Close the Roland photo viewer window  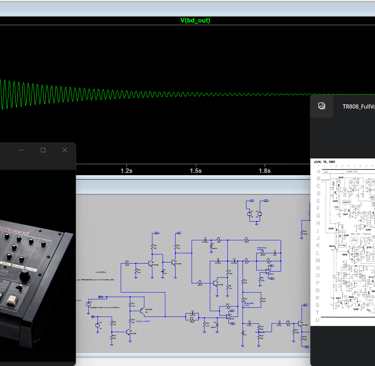65,150
